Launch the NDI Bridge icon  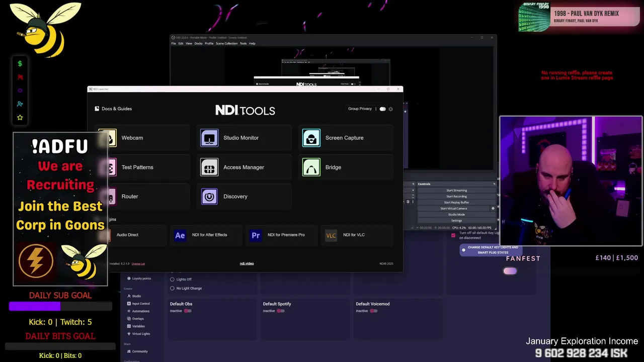pyautogui.click(x=311, y=167)
